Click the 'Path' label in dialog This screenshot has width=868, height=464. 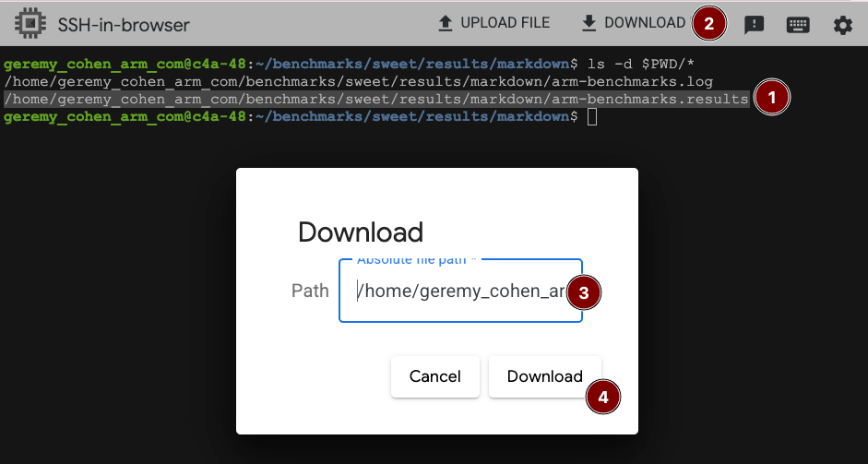310,291
